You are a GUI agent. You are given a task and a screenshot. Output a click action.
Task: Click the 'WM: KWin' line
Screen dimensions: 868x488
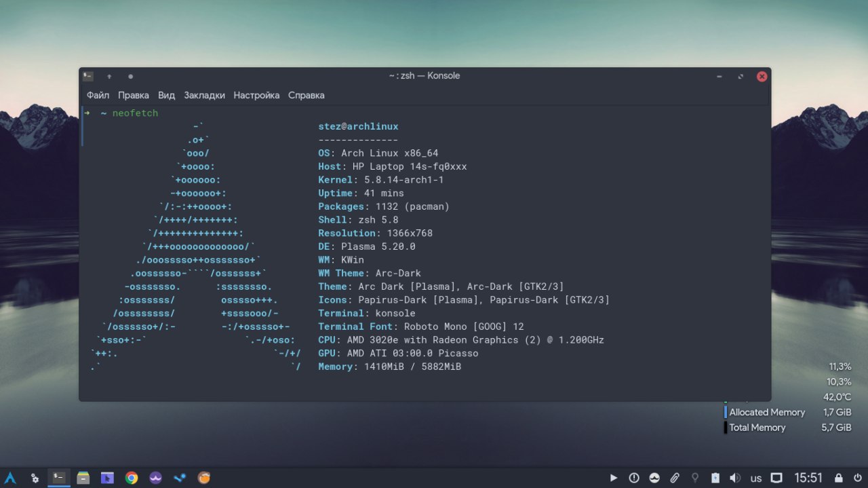click(x=341, y=260)
